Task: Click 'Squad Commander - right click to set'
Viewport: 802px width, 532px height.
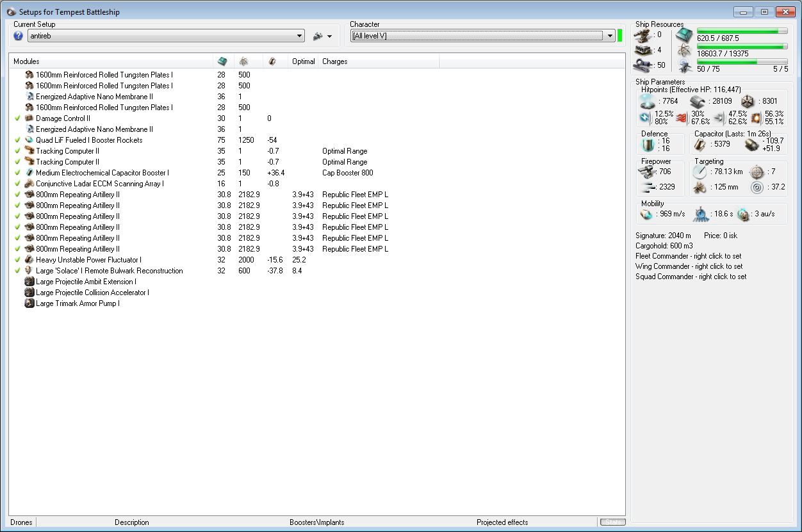Action: pos(691,277)
